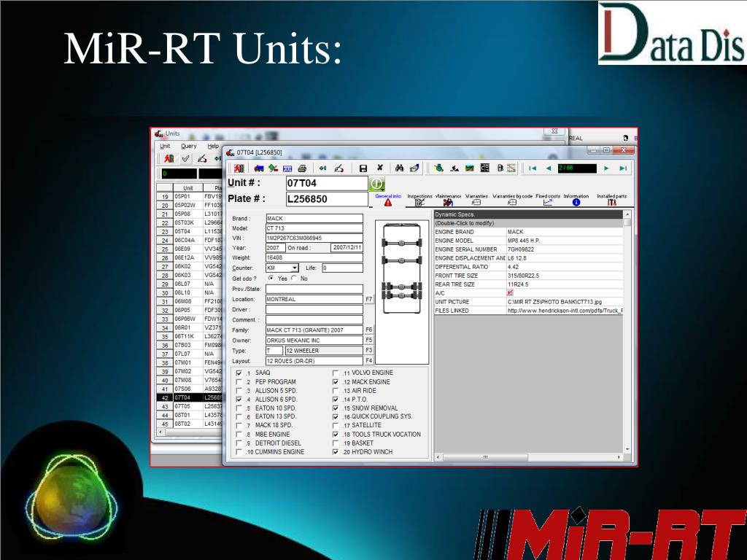Open the Installed parts tab
Image resolution: width=747 pixels, height=560 pixels.
tap(612, 200)
